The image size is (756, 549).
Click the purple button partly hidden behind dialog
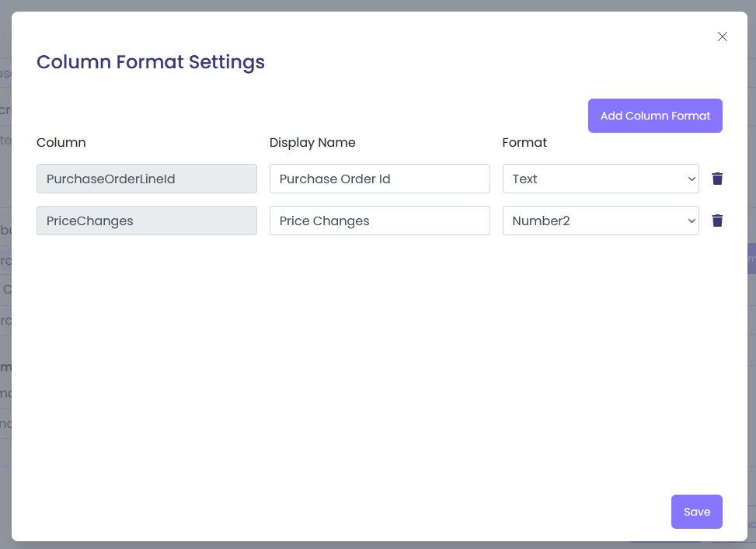751,259
